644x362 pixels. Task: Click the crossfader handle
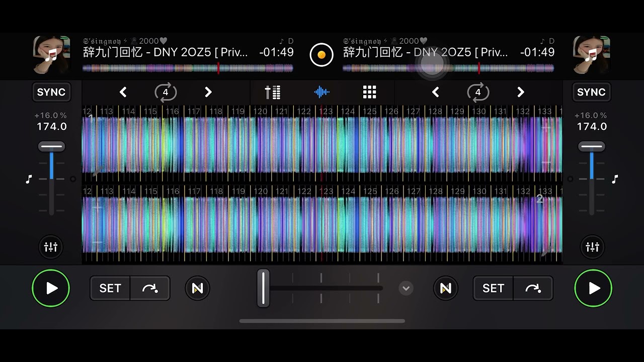(263, 288)
